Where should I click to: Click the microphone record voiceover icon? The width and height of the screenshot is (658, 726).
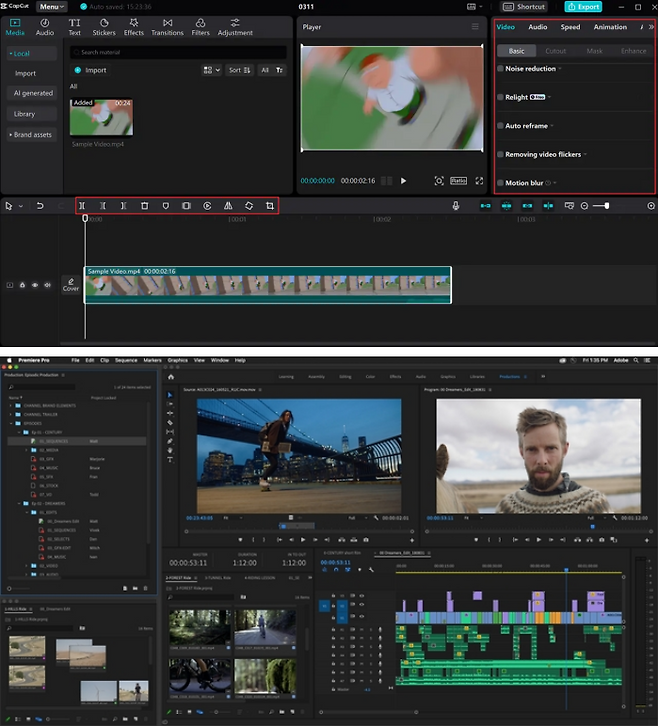tap(456, 206)
